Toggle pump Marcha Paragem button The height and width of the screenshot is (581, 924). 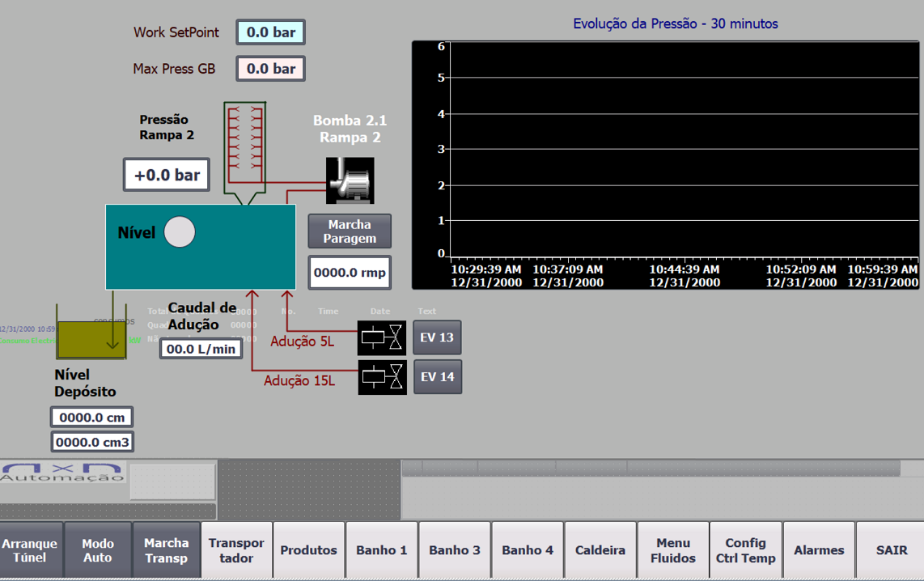point(350,231)
